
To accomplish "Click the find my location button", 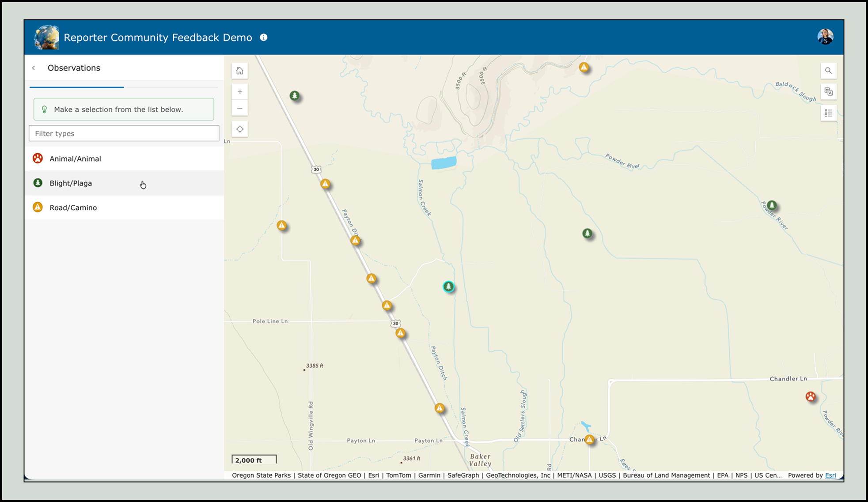I will pos(239,129).
